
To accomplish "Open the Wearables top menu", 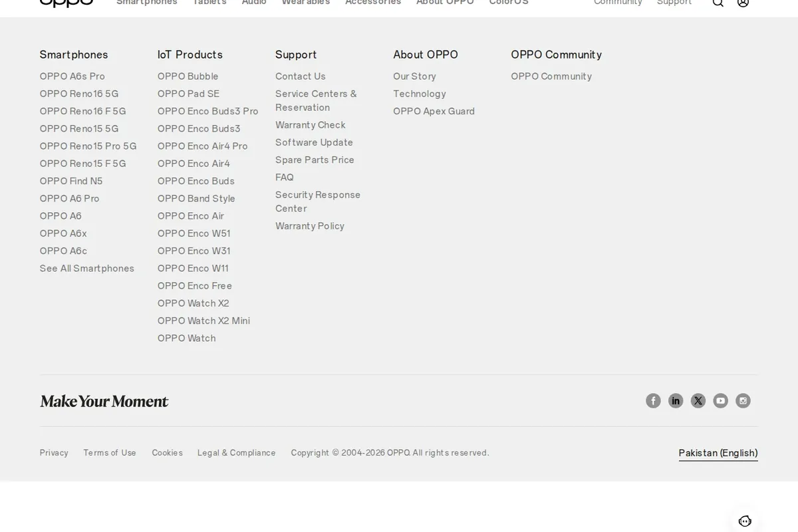I will tap(306, 3).
